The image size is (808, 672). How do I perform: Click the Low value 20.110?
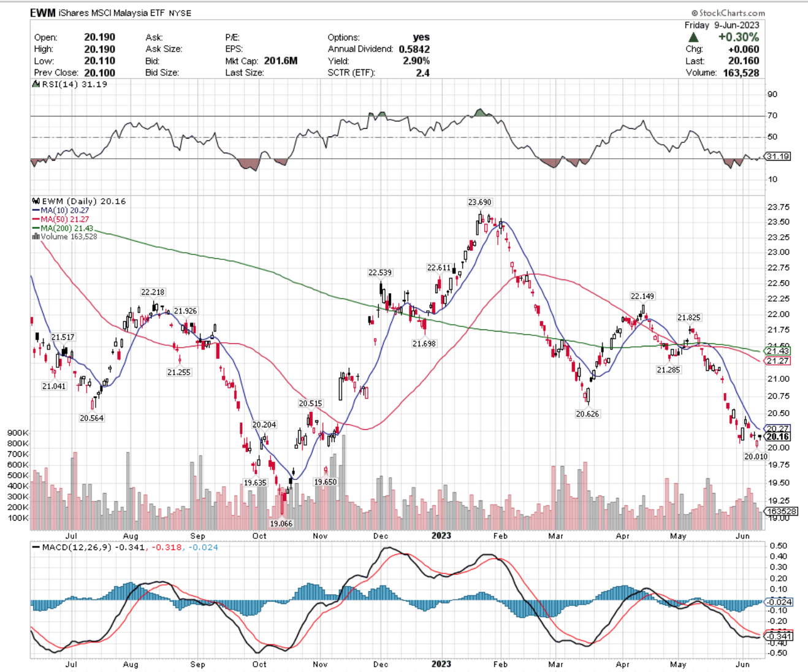click(x=99, y=61)
